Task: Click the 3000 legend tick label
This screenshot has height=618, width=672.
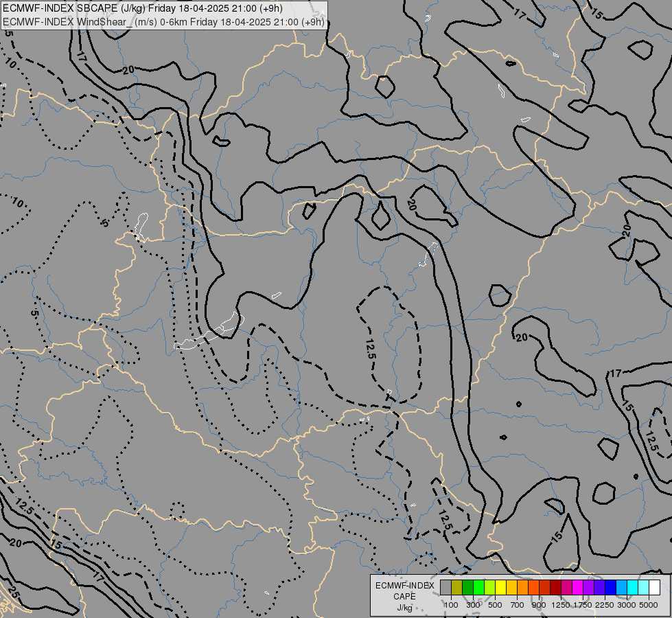Action: [627, 605]
